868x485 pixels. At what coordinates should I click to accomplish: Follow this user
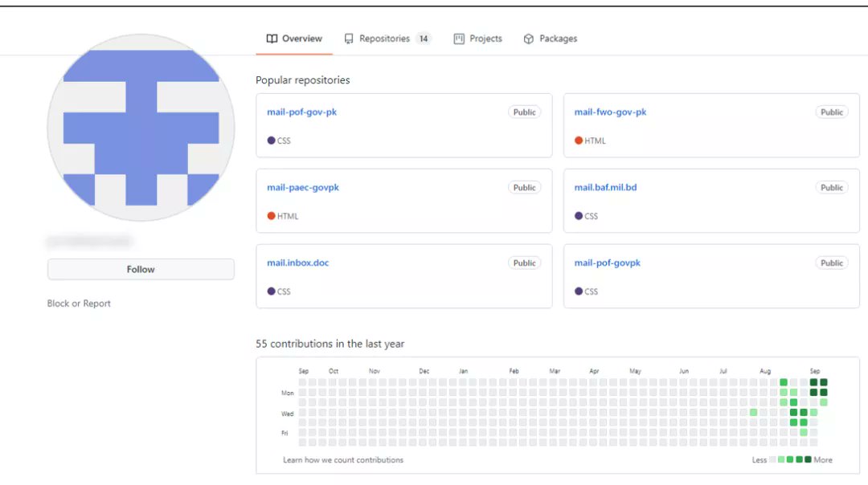click(141, 269)
